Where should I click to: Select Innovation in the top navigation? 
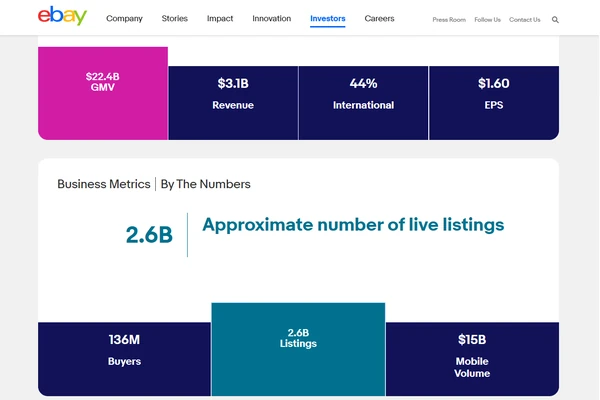click(272, 18)
